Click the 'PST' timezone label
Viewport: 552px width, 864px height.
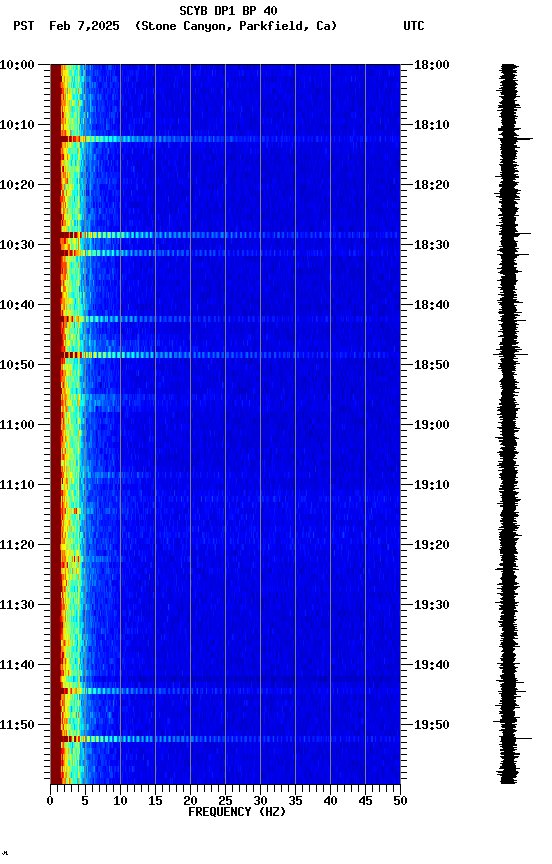(24, 26)
